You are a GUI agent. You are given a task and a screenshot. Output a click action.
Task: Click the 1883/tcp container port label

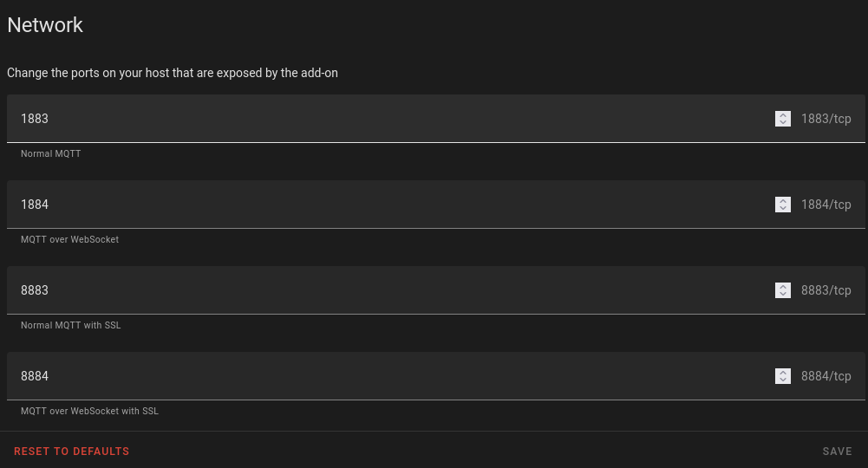point(826,119)
